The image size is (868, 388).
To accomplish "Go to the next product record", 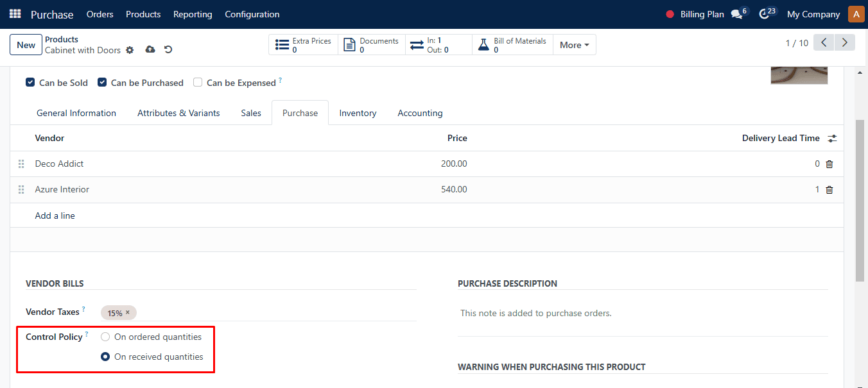I will coord(845,43).
